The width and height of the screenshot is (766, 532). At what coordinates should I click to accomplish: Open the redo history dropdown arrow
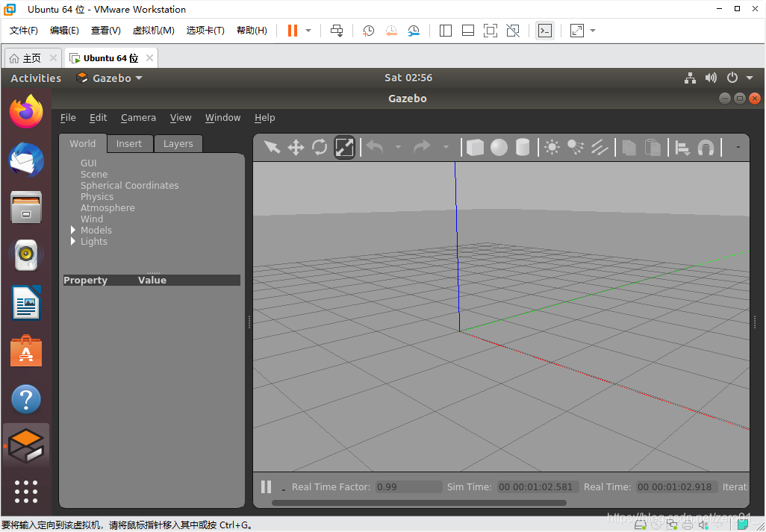point(446,147)
